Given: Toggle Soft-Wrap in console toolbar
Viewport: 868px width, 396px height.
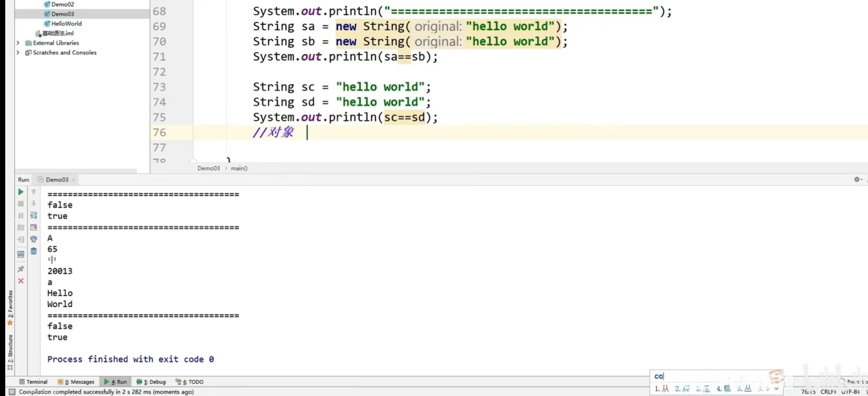Looking at the screenshot, I should tap(34, 215).
